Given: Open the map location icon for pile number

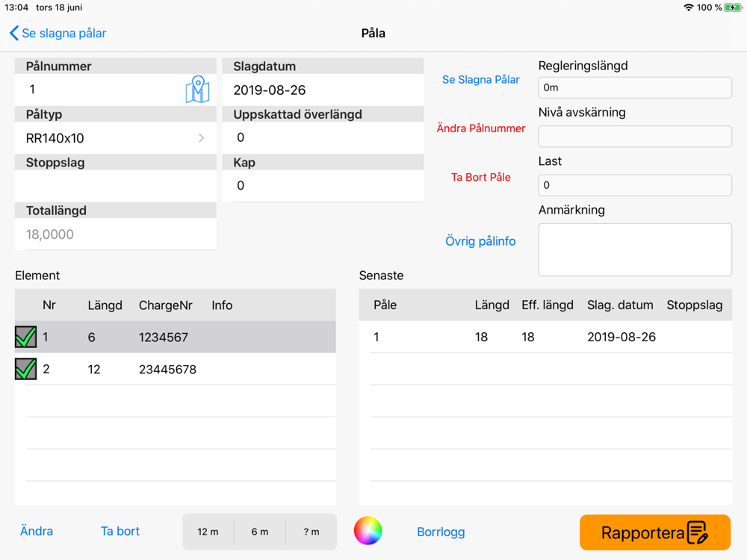Looking at the screenshot, I should [x=197, y=89].
